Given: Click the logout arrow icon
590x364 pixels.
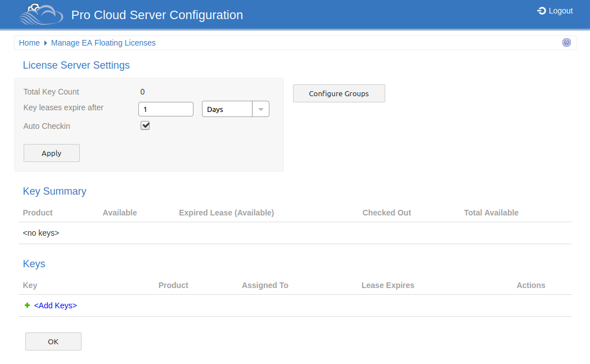Looking at the screenshot, I should 542,11.
